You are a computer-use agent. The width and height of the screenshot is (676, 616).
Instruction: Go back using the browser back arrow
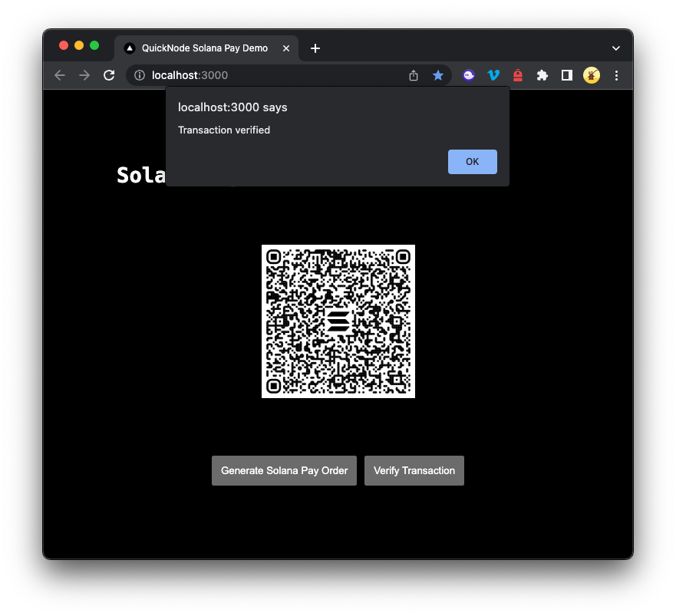(x=60, y=75)
